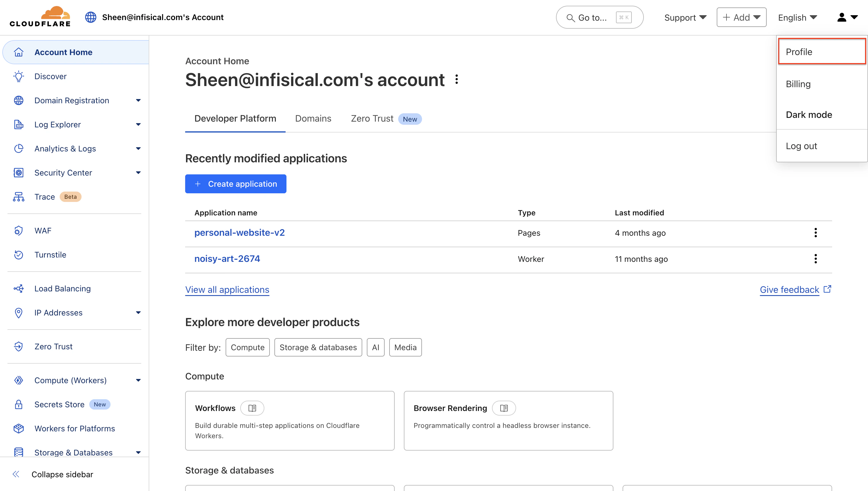Expand the Analytics & Logs submenu arrow

138,149
